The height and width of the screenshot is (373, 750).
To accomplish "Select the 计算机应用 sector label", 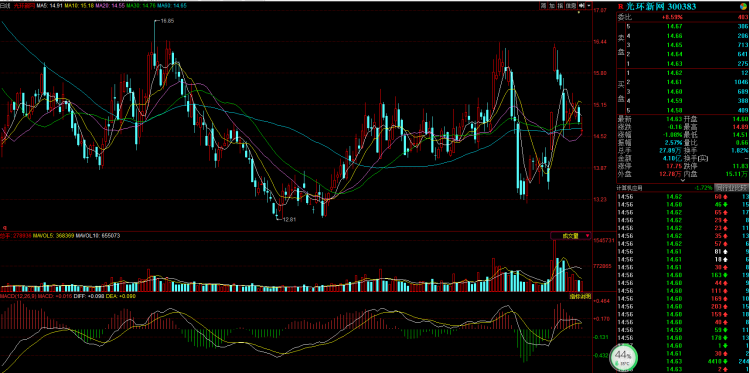I will (630, 188).
